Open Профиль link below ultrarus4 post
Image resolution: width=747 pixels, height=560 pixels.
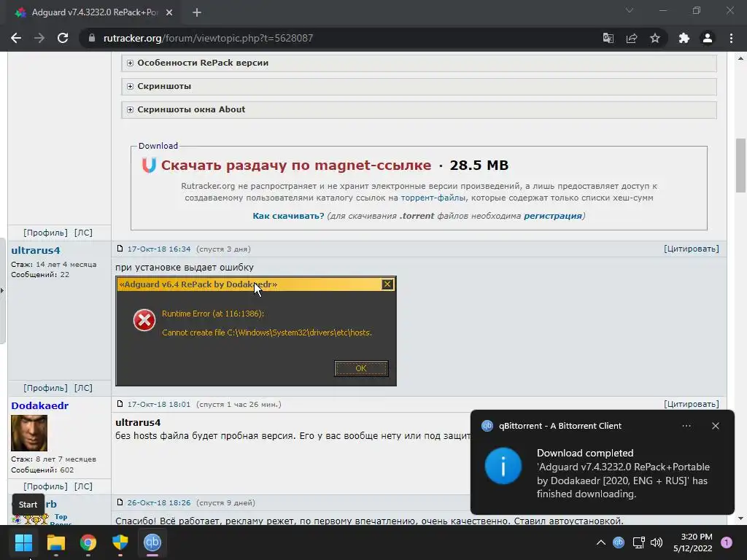46,388
